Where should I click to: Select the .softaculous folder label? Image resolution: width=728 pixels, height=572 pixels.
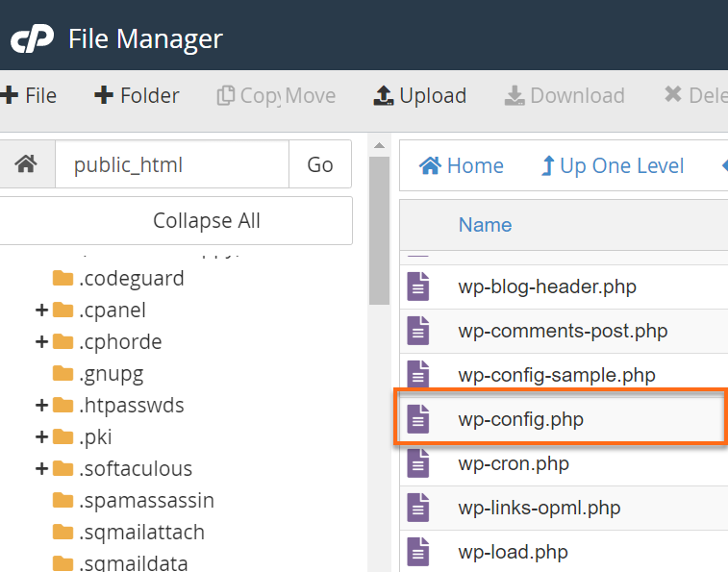[136, 468]
